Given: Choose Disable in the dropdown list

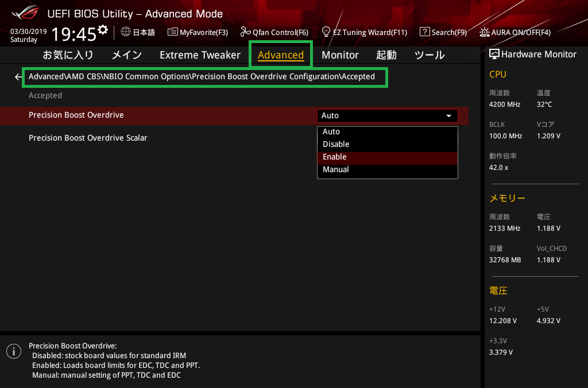Looking at the screenshot, I should click(x=388, y=144).
